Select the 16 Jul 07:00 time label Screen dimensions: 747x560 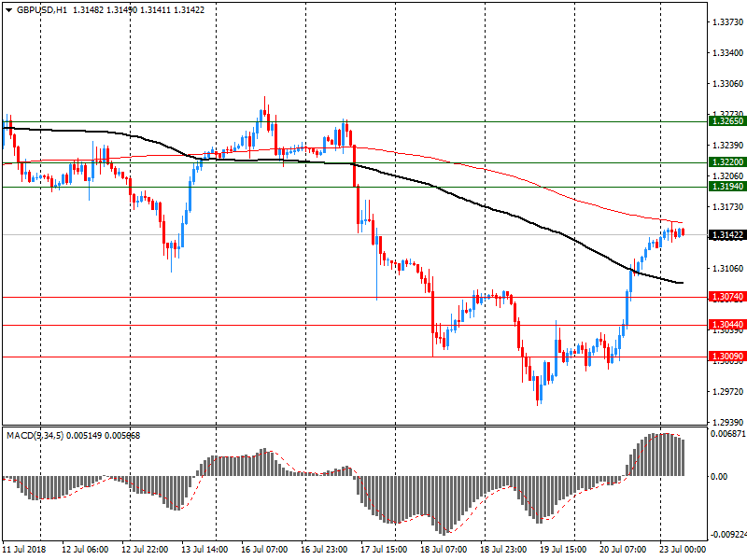coord(264,550)
